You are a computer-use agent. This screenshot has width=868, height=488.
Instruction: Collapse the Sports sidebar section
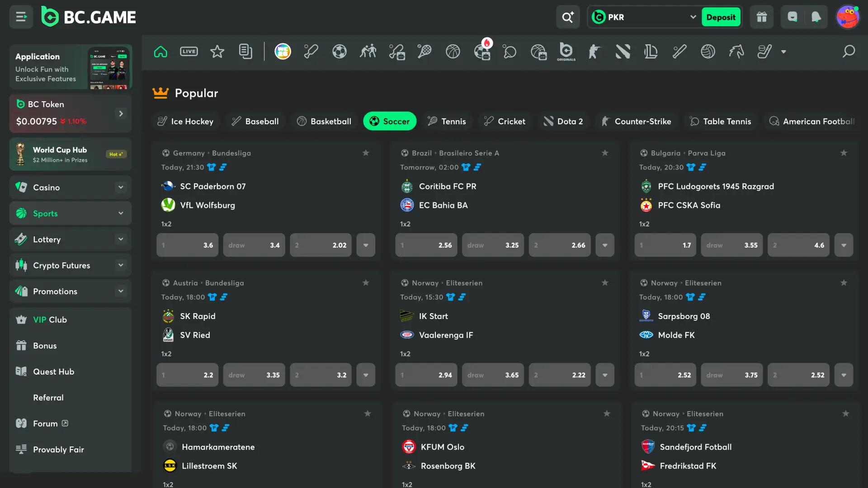click(x=121, y=213)
